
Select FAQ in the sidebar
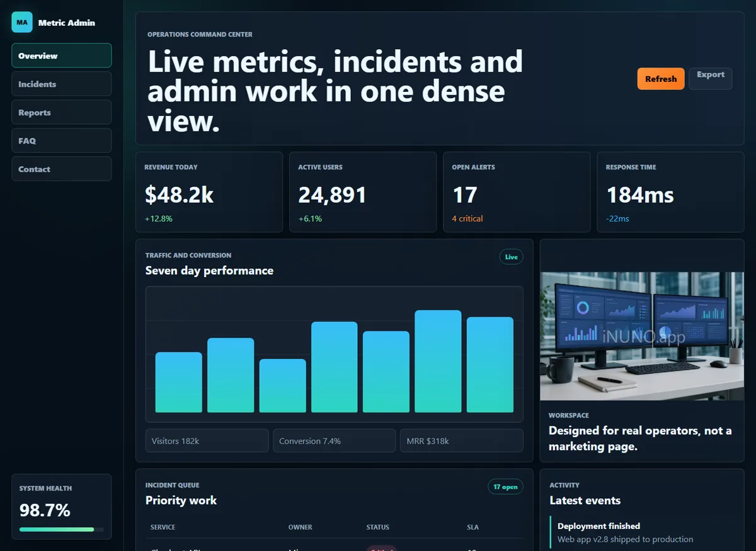point(62,140)
